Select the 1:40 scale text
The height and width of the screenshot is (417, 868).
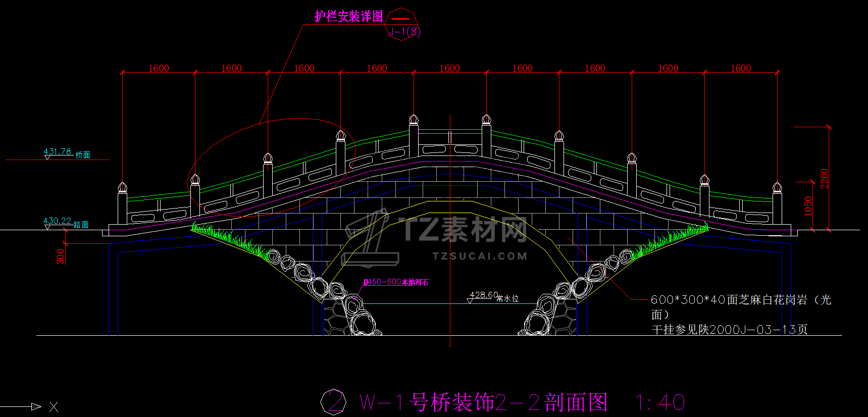point(660,403)
